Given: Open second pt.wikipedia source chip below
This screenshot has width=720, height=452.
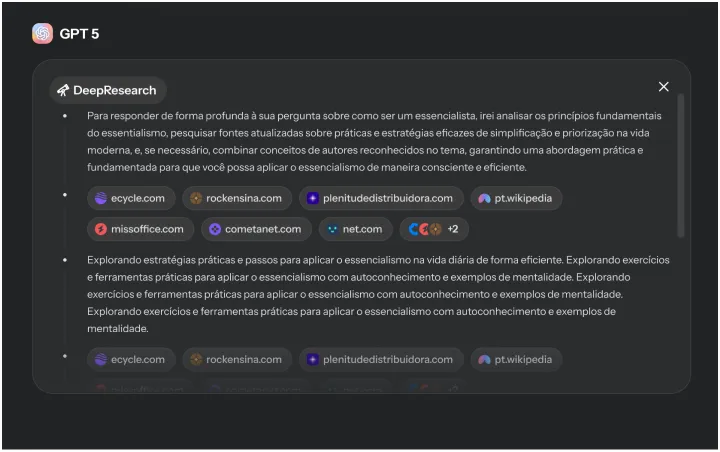Looking at the screenshot, I should click(516, 360).
